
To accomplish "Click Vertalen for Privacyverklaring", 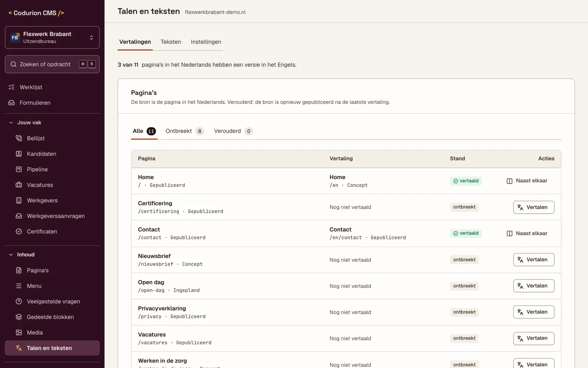I will tap(534, 312).
